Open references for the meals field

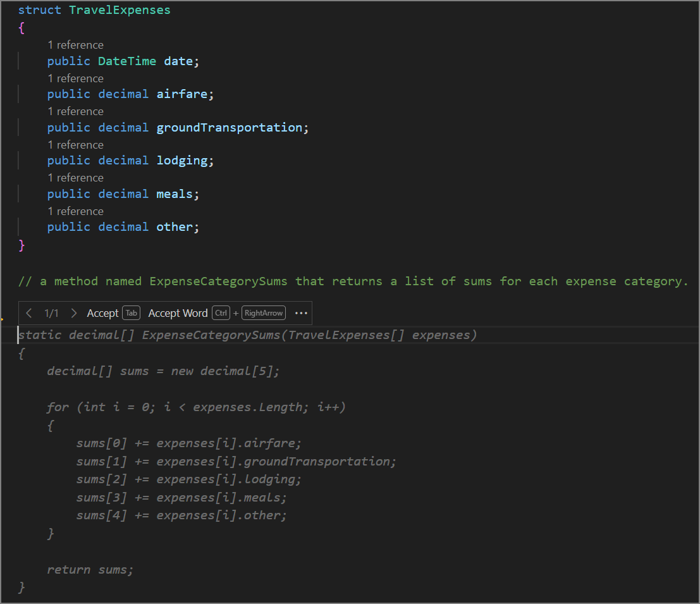75,177
